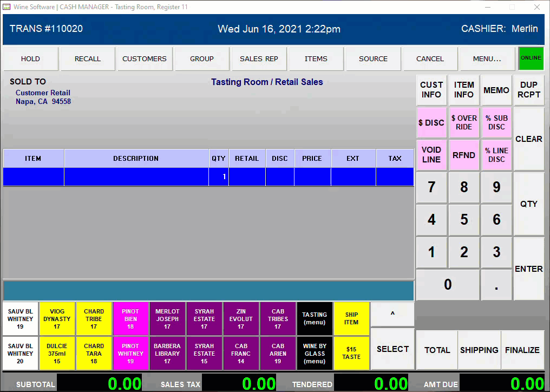Void the current line with VOID LINE
Image resolution: width=550 pixels, height=392 pixels.
(x=431, y=155)
